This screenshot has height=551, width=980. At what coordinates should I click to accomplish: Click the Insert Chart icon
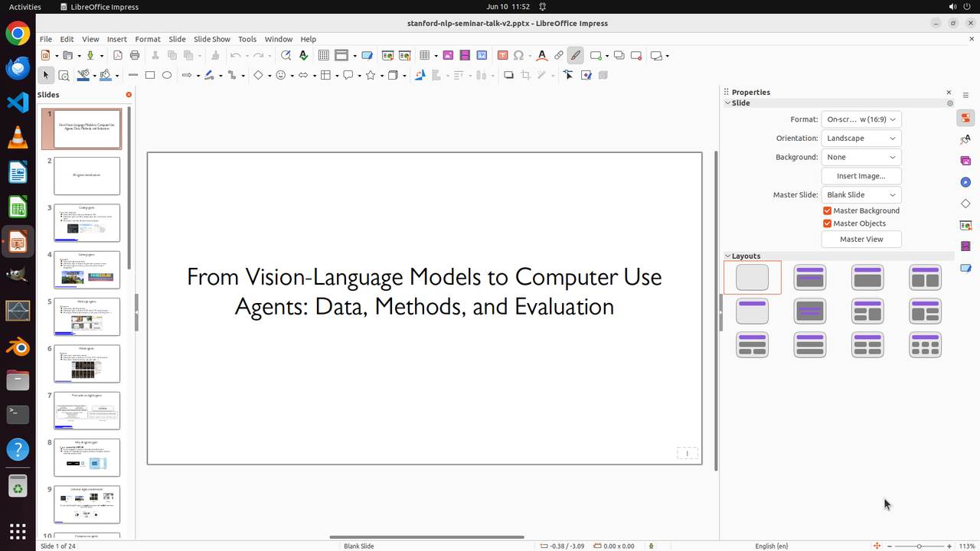[x=482, y=55]
